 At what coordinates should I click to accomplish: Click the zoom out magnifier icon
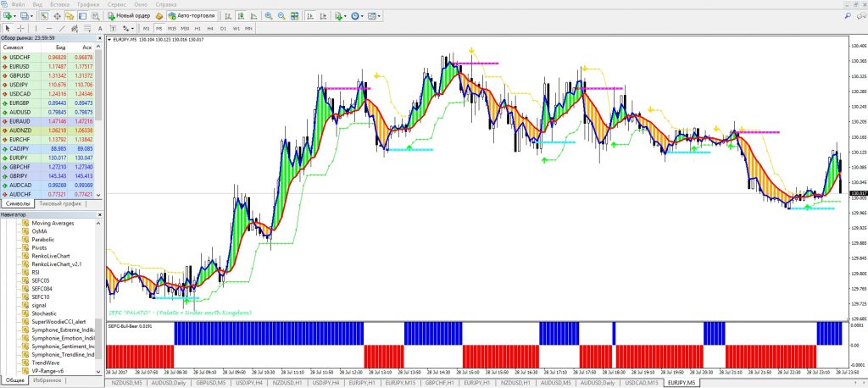(281, 16)
